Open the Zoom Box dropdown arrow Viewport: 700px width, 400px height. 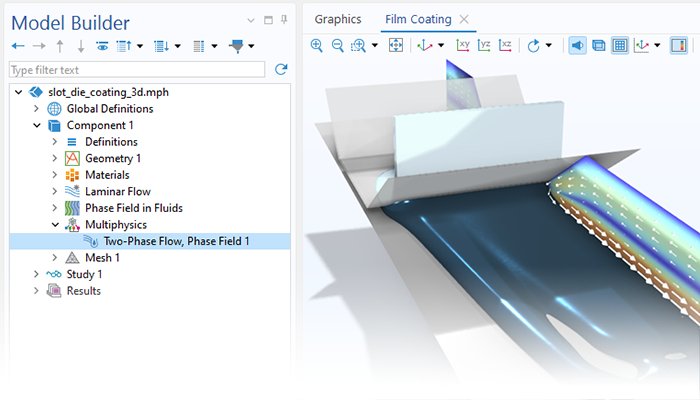(375, 45)
